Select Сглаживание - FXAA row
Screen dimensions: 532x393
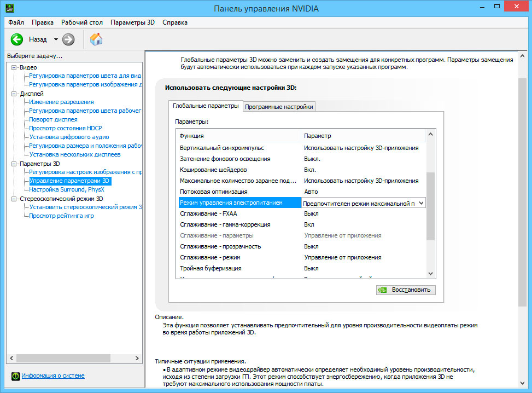tap(301, 213)
